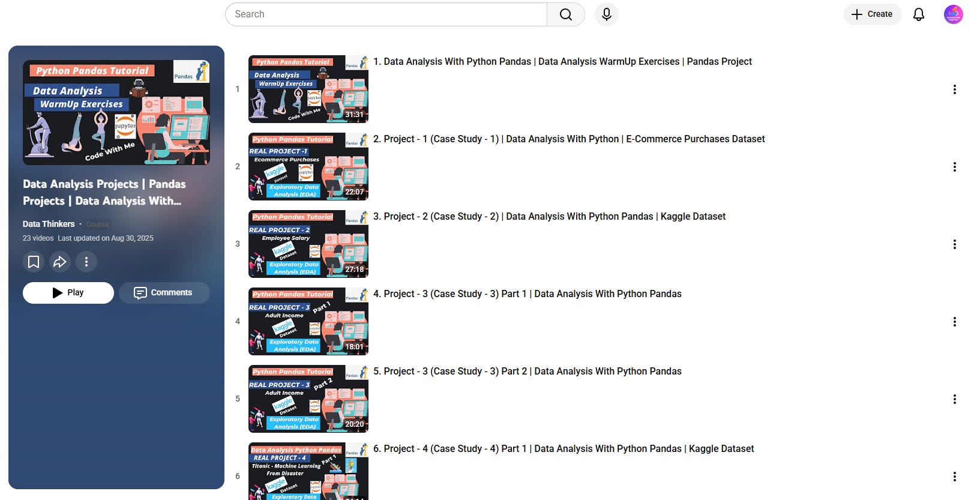This screenshot has height=500, width=980.
Task: Click the search magnifier button
Action: [565, 14]
